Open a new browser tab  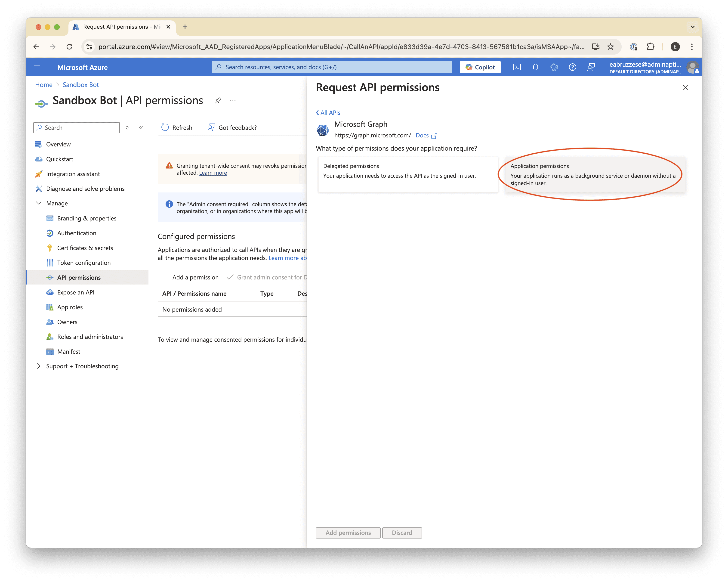[x=185, y=27]
